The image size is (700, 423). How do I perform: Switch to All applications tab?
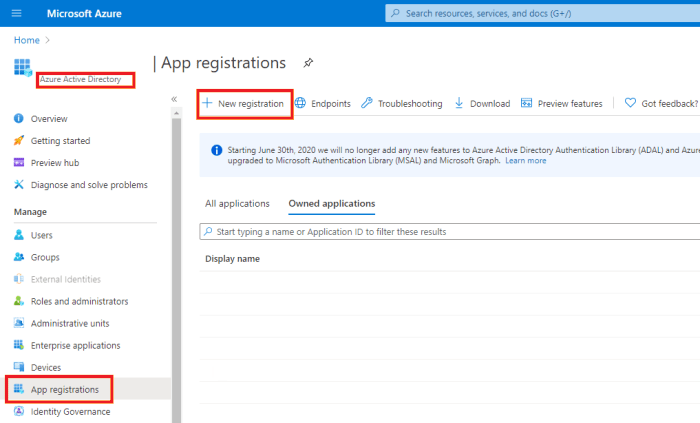237,203
